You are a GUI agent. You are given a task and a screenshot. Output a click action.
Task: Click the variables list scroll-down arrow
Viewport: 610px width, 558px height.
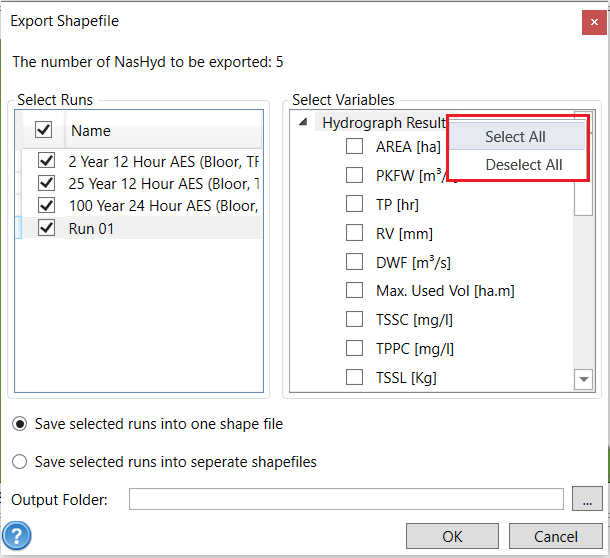583,379
